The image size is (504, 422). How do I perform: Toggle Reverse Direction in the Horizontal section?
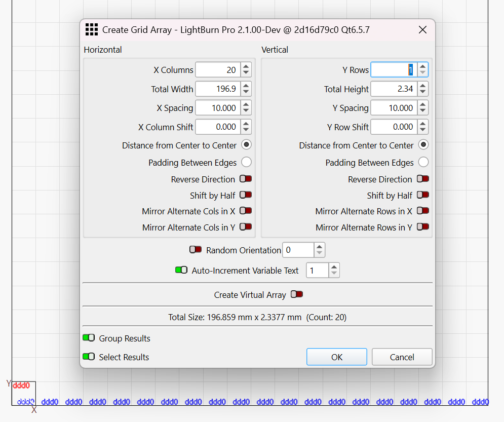point(246,179)
